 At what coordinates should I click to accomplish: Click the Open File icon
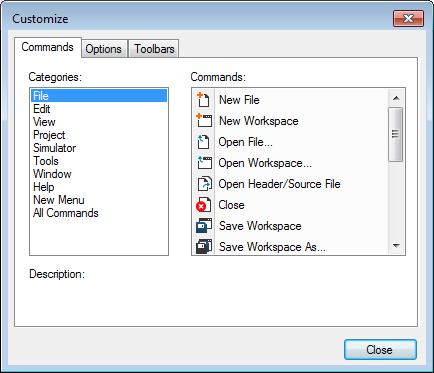tap(203, 142)
